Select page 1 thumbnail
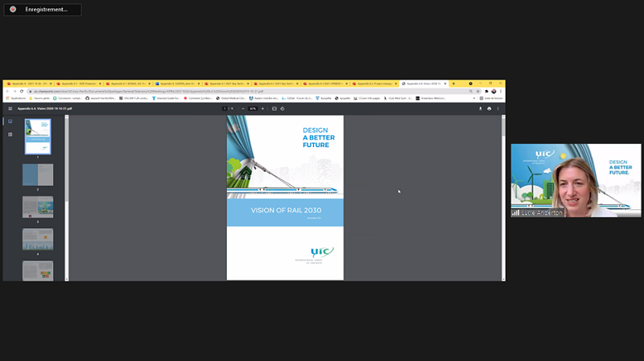 click(38, 137)
